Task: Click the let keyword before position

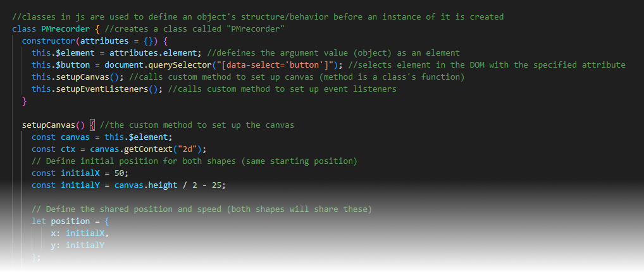Action: click(x=39, y=221)
